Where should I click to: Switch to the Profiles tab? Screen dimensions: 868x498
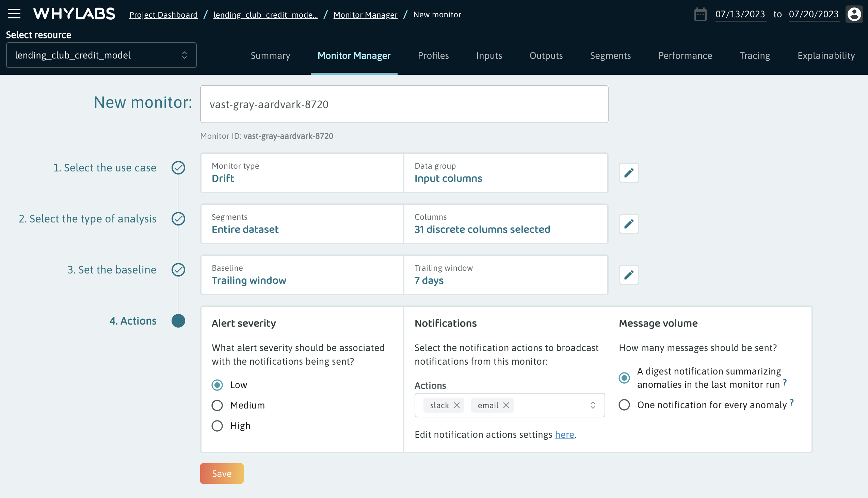(433, 55)
